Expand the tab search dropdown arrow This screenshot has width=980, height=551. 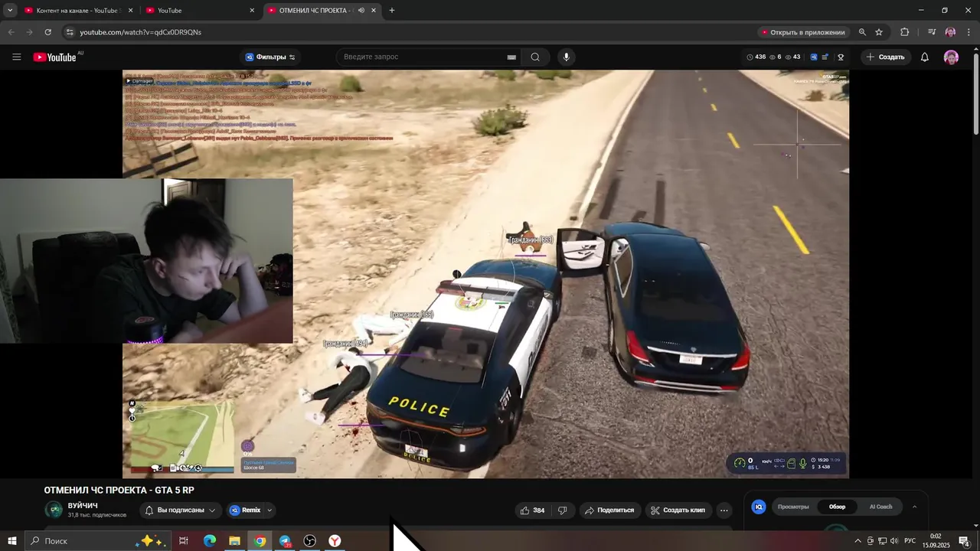[10, 11]
